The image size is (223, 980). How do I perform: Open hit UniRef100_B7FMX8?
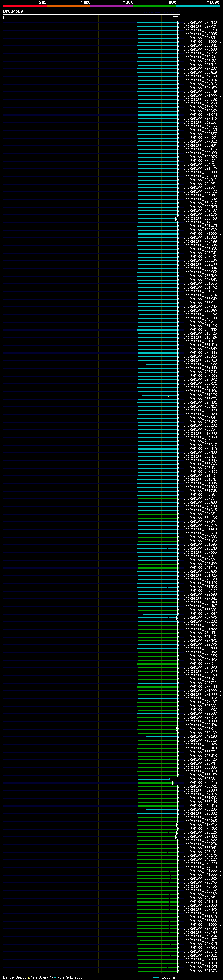pyautogui.click(x=200, y=22)
